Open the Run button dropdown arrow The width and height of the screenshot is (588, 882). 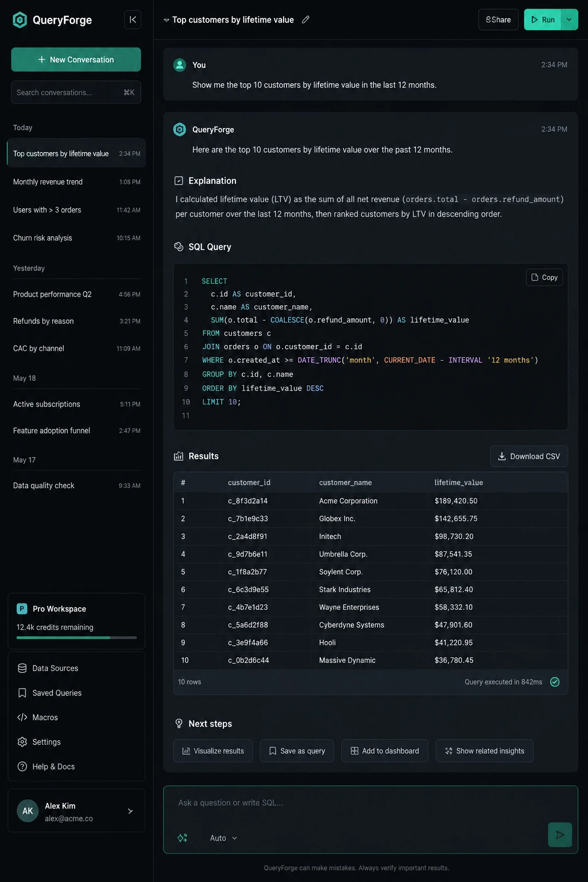(569, 20)
